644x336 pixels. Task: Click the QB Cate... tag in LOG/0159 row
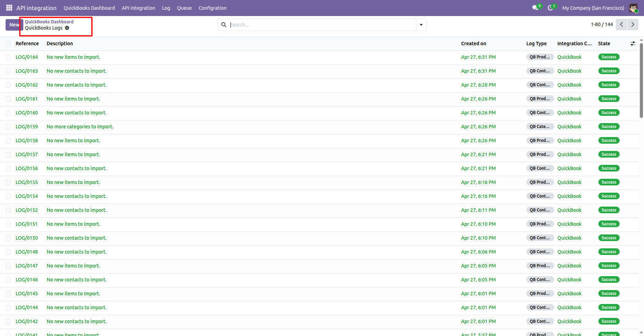540,127
